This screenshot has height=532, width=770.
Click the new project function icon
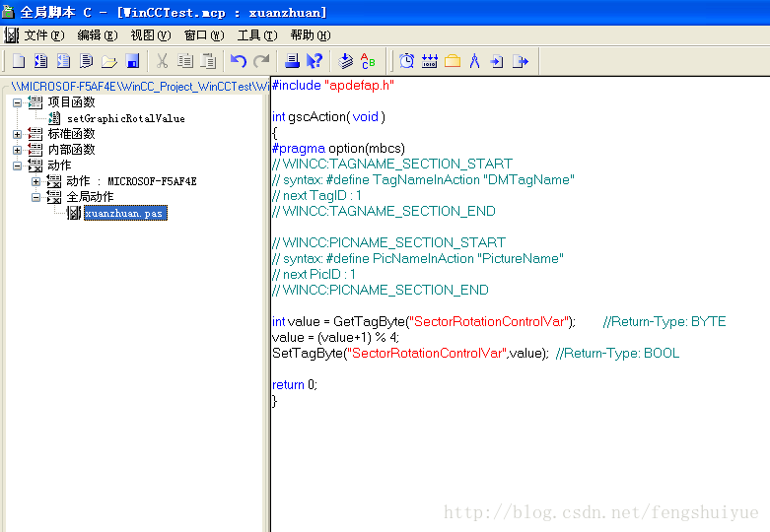[x=40, y=61]
